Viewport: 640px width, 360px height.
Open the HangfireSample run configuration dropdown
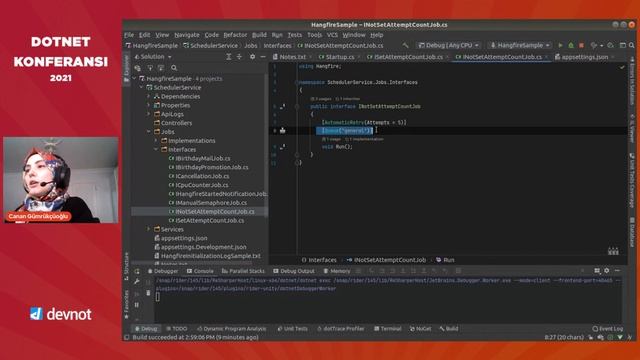520,45
